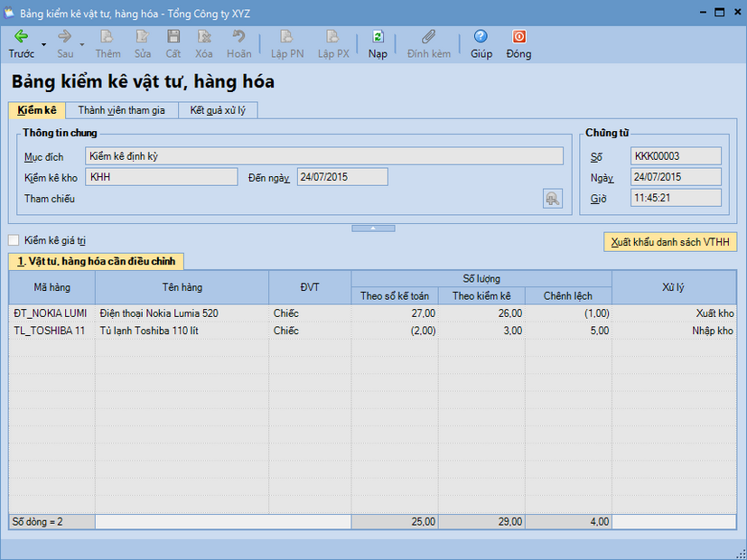Open help with the Giúp icon
Screen dimensions: 747x560
(x=481, y=43)
